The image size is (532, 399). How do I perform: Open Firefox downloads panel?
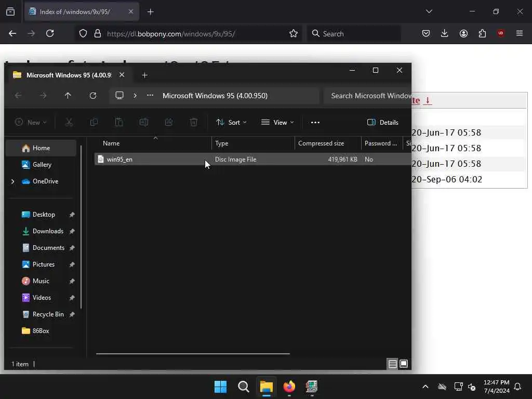tap(445, 33)
